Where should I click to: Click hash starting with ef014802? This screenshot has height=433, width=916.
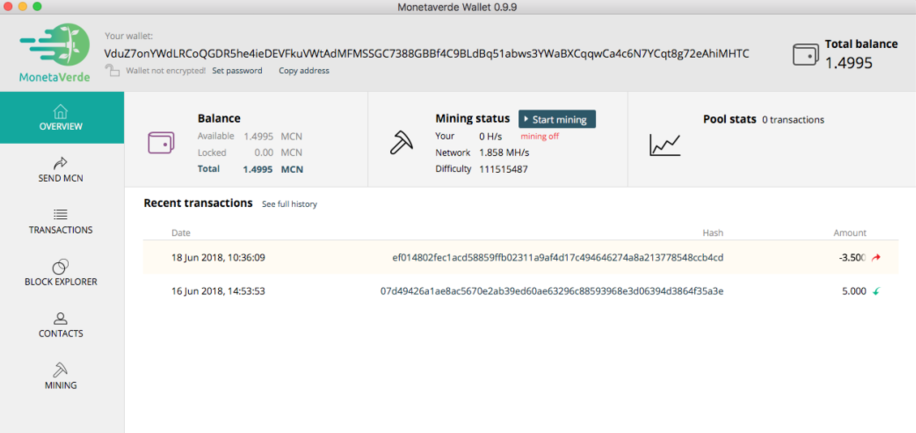coord(558,258)
